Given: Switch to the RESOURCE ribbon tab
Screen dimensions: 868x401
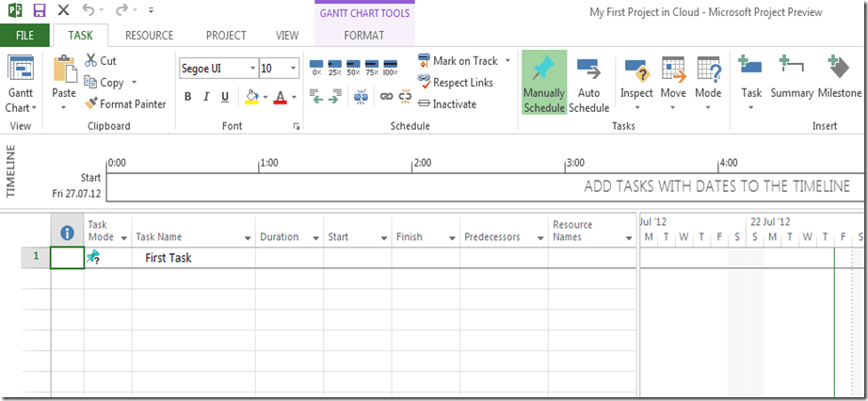Looking at the screenshot, I should coord(149,36).
